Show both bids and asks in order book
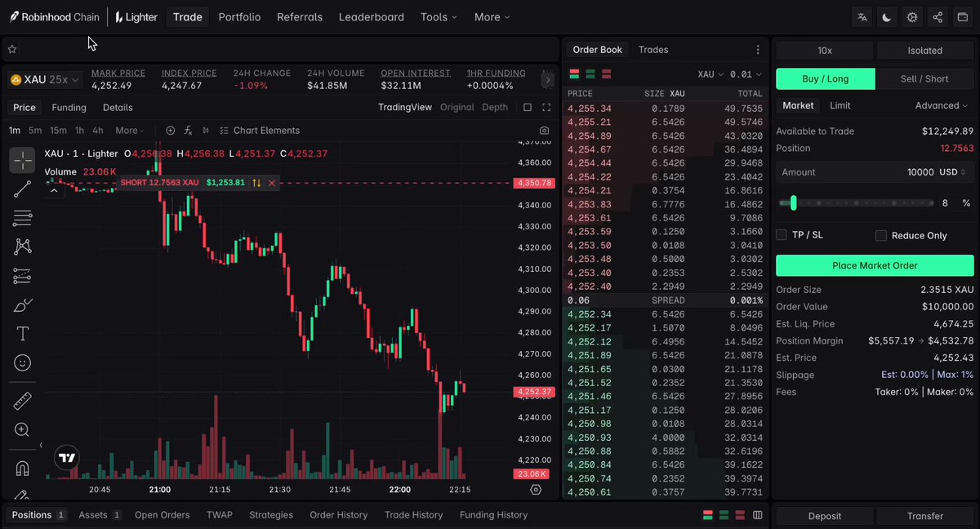The image size is (980, 529). [574, 74]
